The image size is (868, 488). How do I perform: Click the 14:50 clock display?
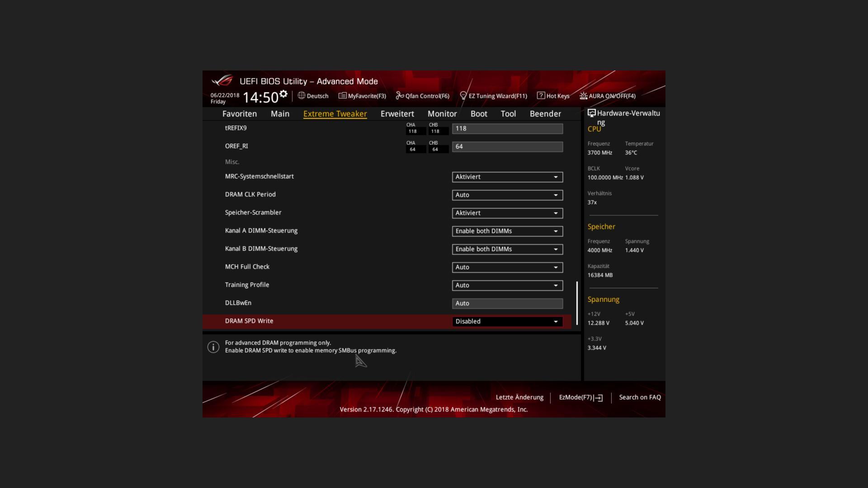pyautogui.click(x=261, y=98)
